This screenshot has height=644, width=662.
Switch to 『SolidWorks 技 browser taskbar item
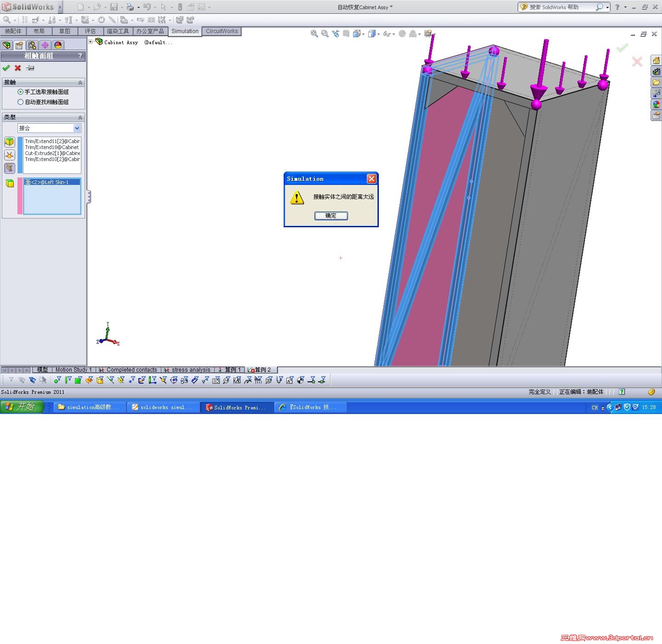point(311,407)
